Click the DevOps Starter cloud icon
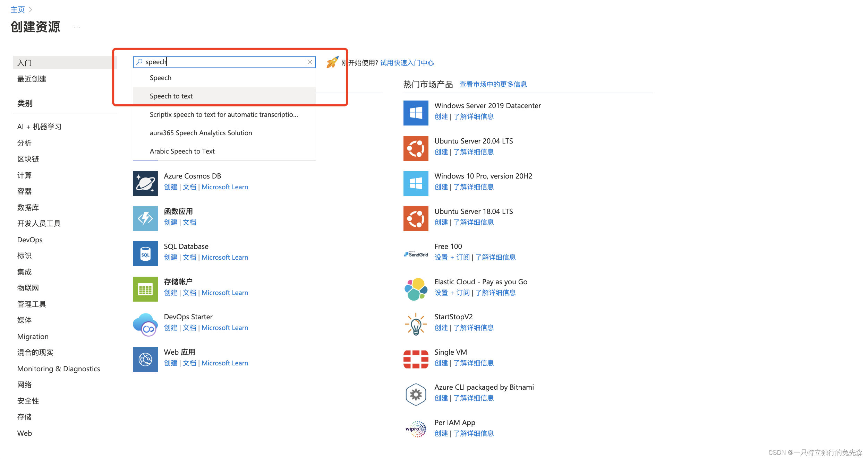The height and width of the screenshot is (459, 868). pyautogui.click(x=145, y=324)
